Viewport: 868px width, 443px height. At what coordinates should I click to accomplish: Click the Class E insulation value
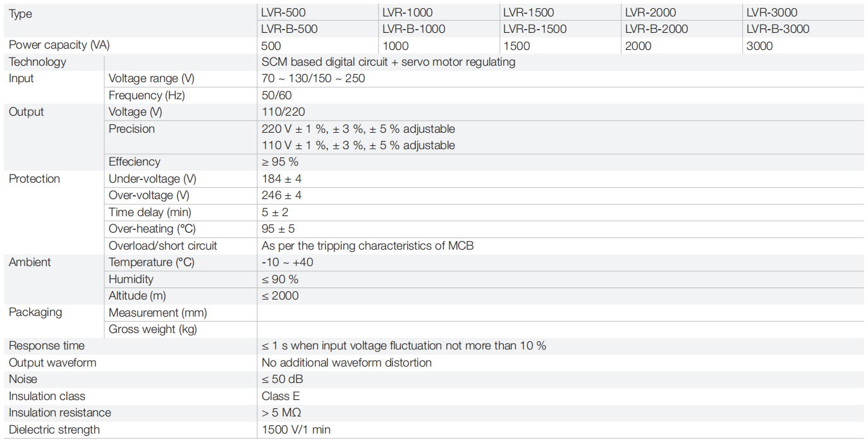(x=281, y=396)
